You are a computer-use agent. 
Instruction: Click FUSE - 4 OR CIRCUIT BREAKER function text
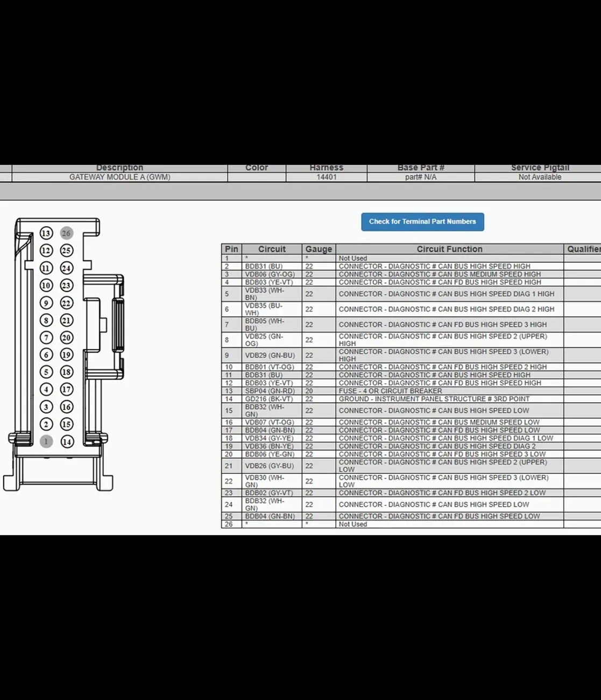point(390,391)
